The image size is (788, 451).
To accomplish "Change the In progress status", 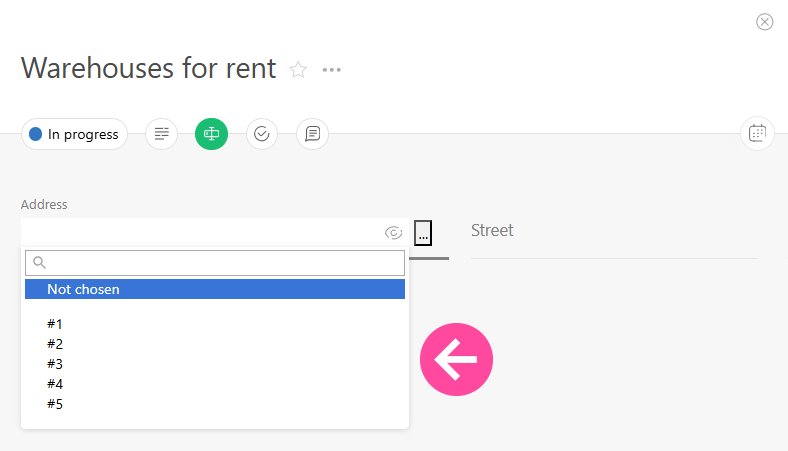I will pyautogui.click(x=74, y=134).
